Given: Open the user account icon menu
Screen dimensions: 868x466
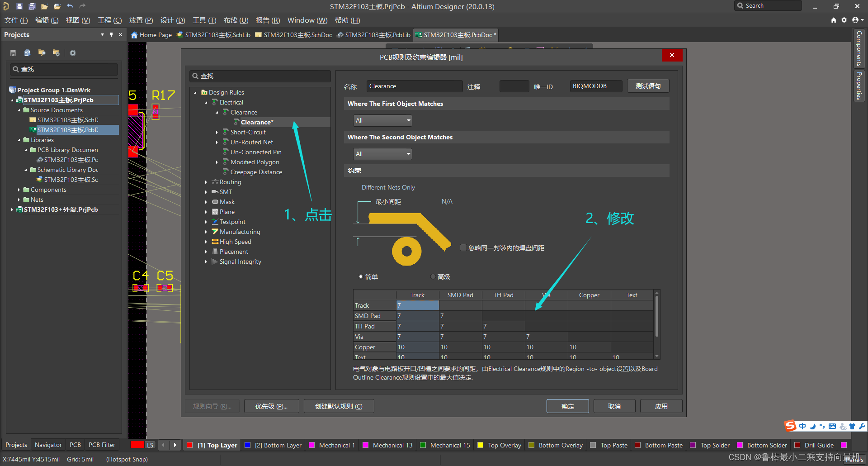Looking at the screenshot, I should (857, 20).
